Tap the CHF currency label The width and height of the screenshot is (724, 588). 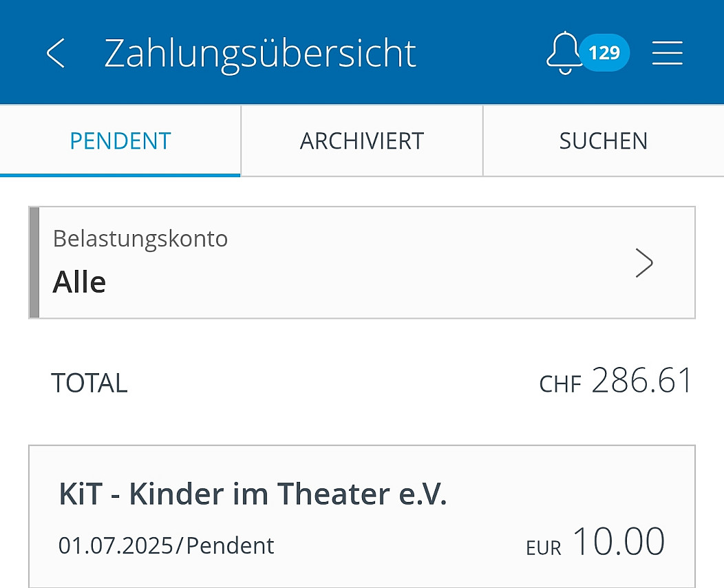pos(560,384)
